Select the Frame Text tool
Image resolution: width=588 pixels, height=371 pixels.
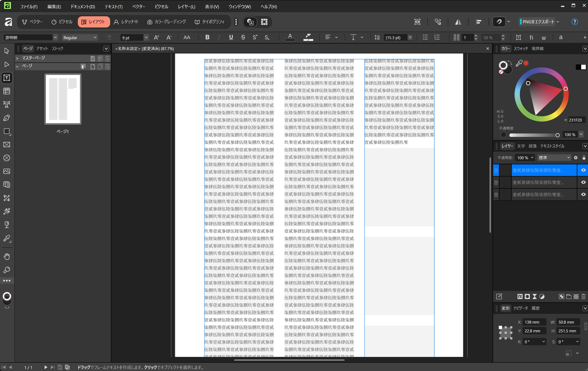pyautogui.click(x=7, y=78)
